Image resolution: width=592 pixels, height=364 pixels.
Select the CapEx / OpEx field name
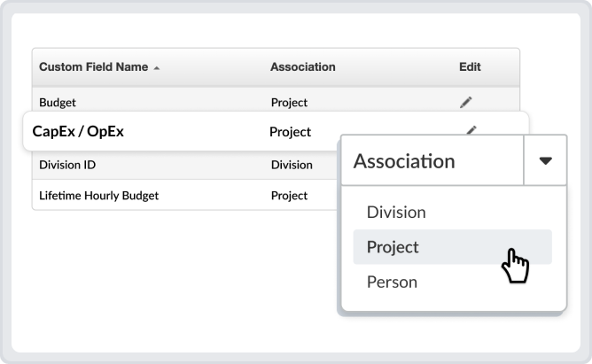point(78,132)
